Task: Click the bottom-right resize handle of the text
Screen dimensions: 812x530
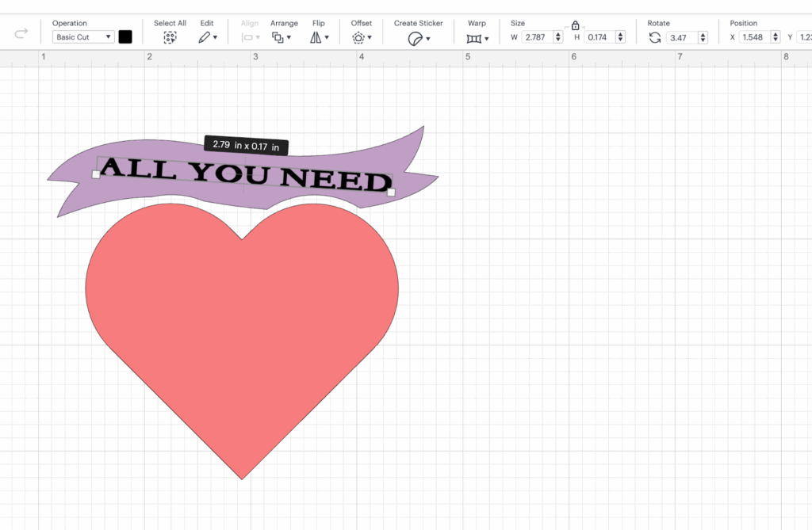Action: [391, 192]
